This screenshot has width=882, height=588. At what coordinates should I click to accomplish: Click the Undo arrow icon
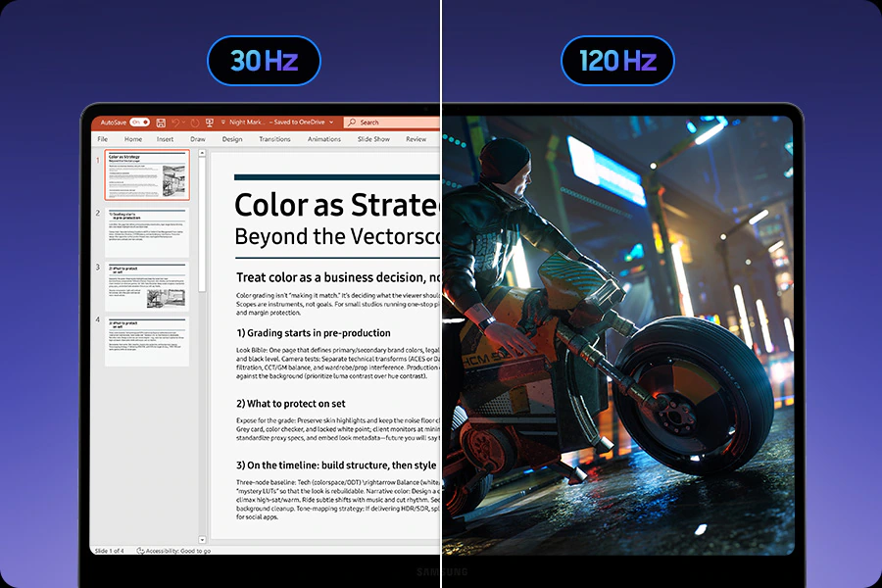pyautogui.click(x=175, y=122)
